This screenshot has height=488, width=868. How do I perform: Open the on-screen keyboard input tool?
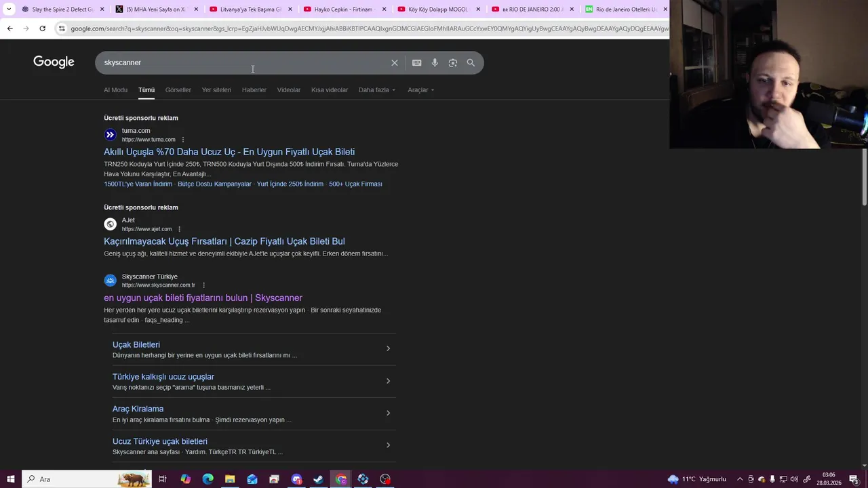416,62
